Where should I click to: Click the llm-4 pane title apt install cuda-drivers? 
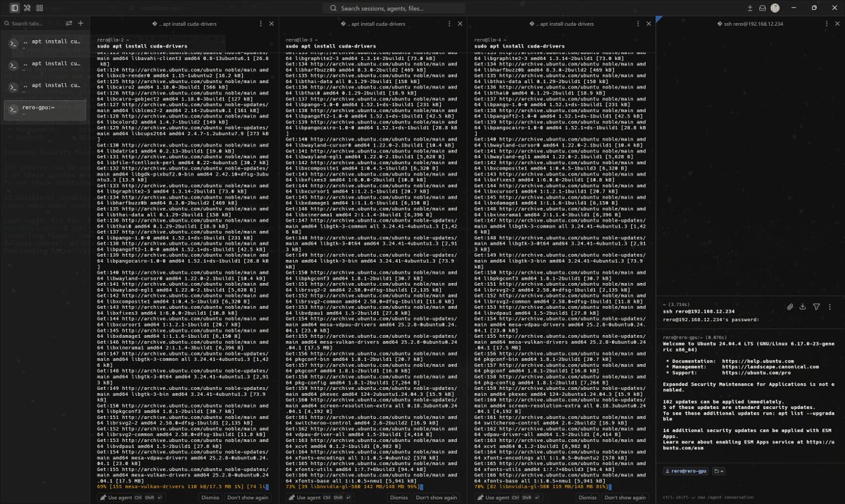tap(561, 23)
